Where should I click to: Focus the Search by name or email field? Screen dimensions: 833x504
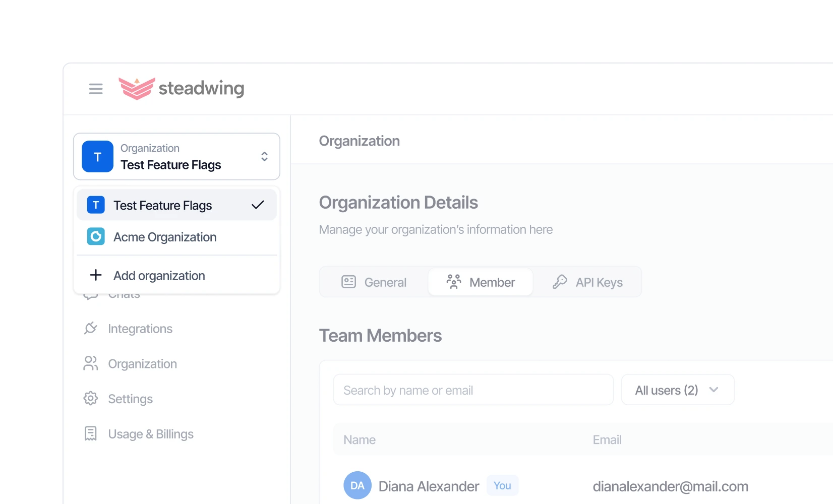click(473, 390)
